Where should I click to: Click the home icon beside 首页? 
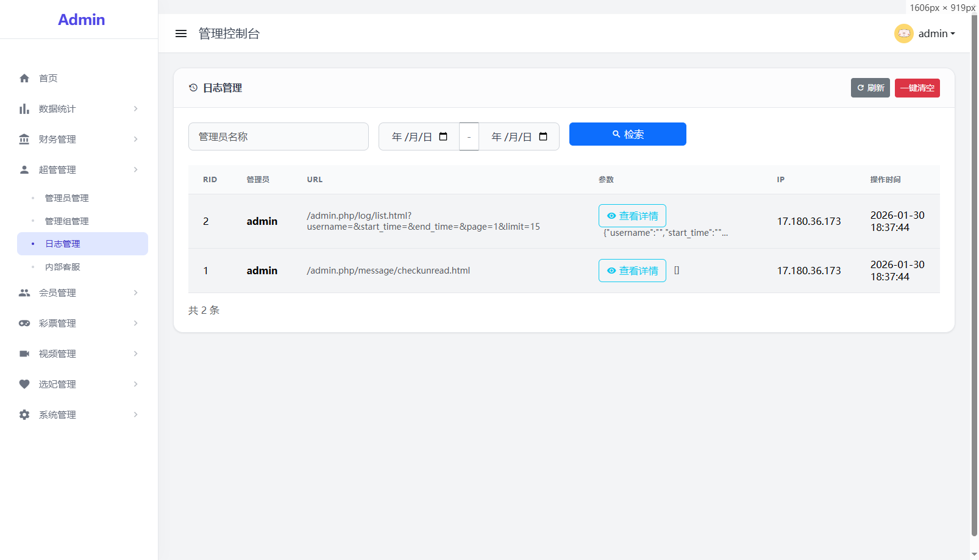pyautogui.click(x=24, y=78)
